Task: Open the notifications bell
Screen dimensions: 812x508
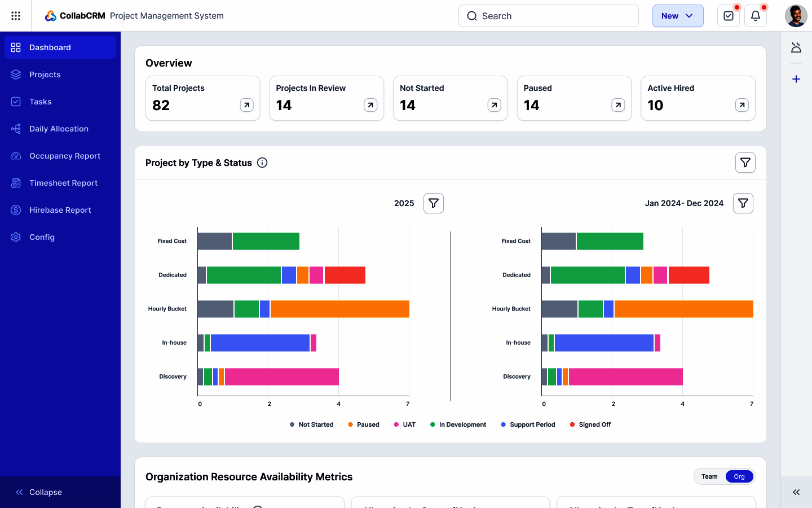Action: coord(755,16)
